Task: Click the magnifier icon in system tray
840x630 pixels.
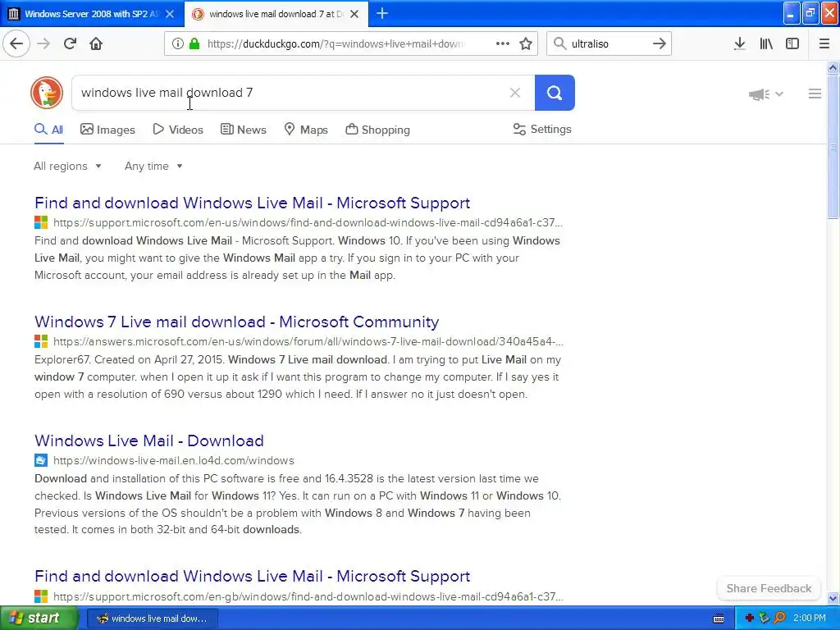Action: [x=779, y=619]
